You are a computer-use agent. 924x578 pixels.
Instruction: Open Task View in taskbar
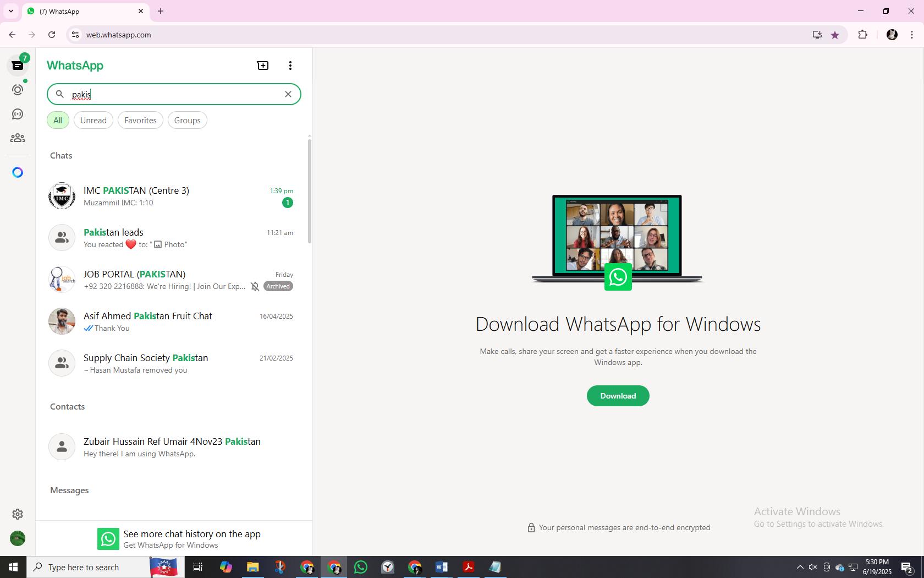198,567
